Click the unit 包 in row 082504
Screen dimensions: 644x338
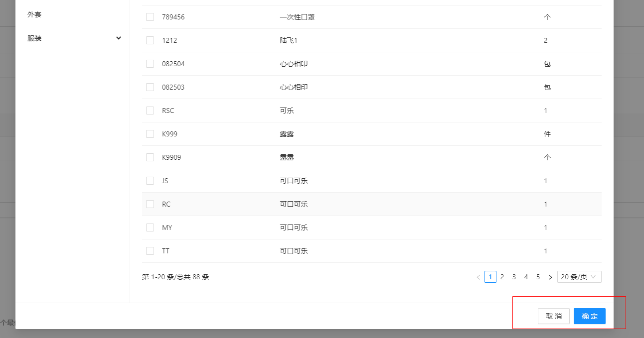[547, 64]
